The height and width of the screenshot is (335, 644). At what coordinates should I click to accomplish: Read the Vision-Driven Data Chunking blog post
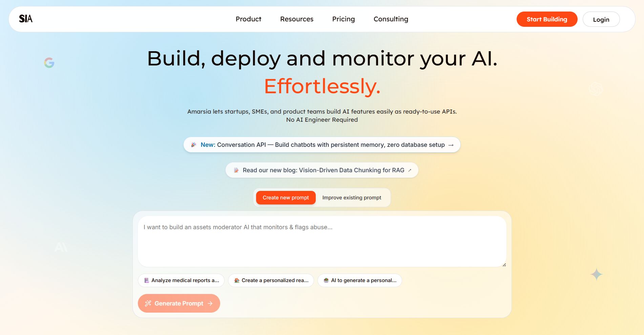pos(322,170)
